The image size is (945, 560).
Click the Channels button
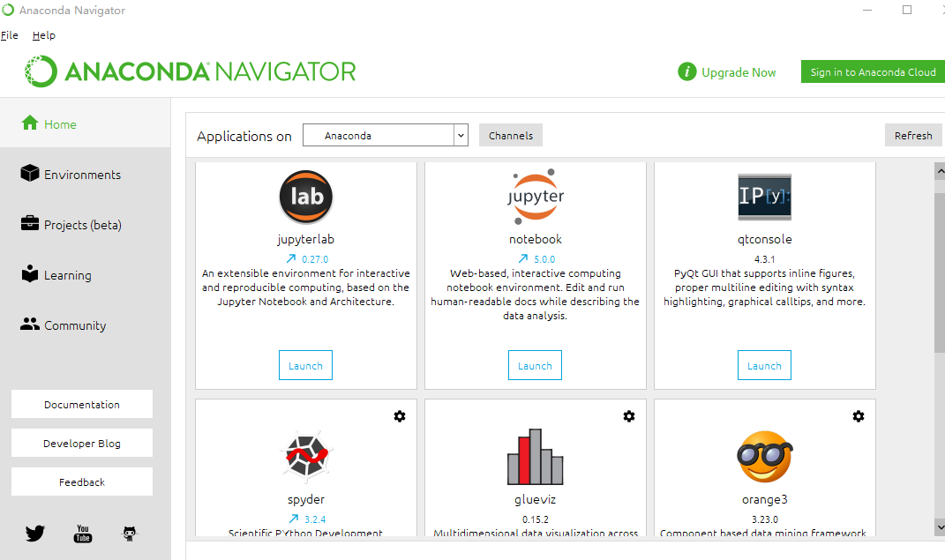click(511, 136)
